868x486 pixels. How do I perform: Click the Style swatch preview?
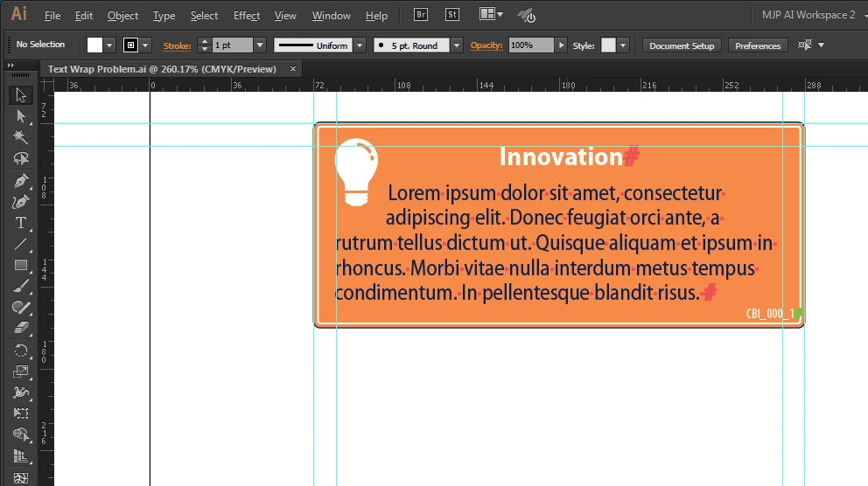tap(608, 45)
